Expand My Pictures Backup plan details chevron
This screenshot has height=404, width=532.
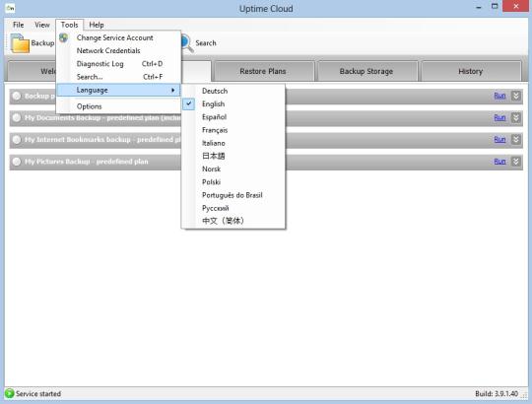(515, 162)
